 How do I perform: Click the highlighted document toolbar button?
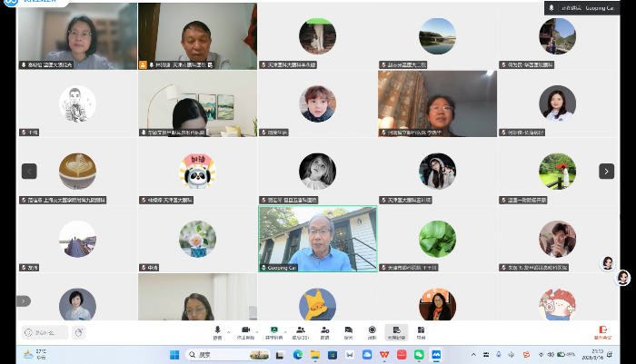click(x=396, y=332)
